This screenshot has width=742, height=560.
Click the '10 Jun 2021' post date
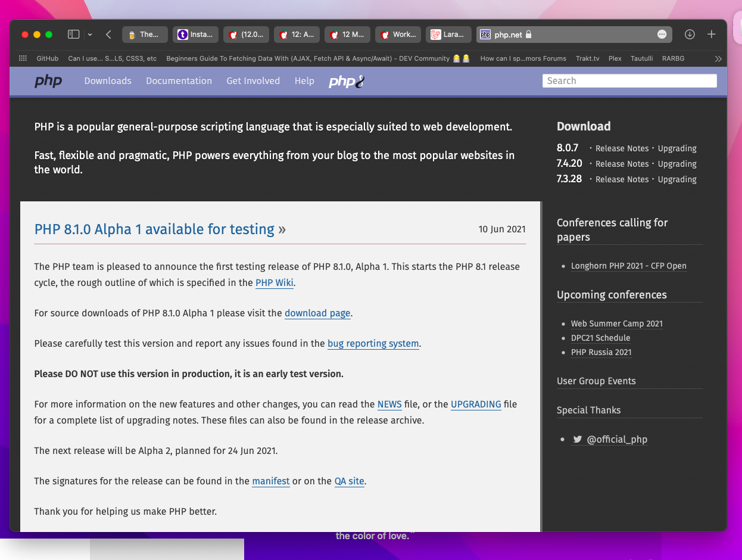[502, 229]
